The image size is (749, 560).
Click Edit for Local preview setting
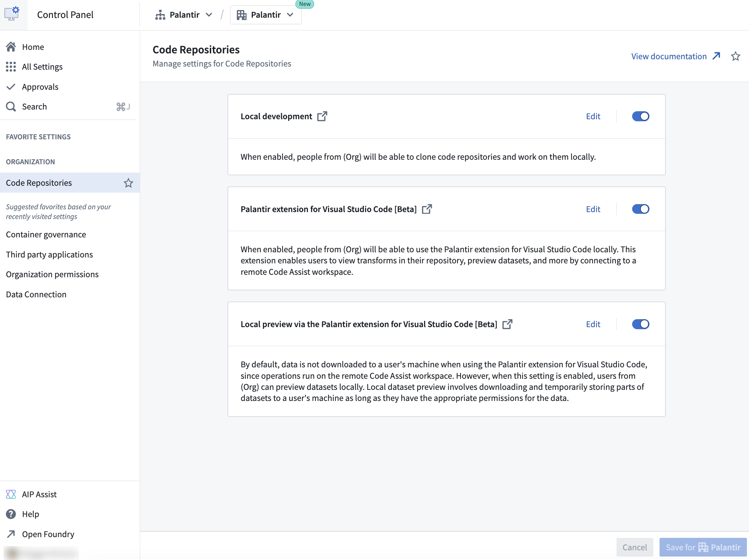[x=593, y=324]
